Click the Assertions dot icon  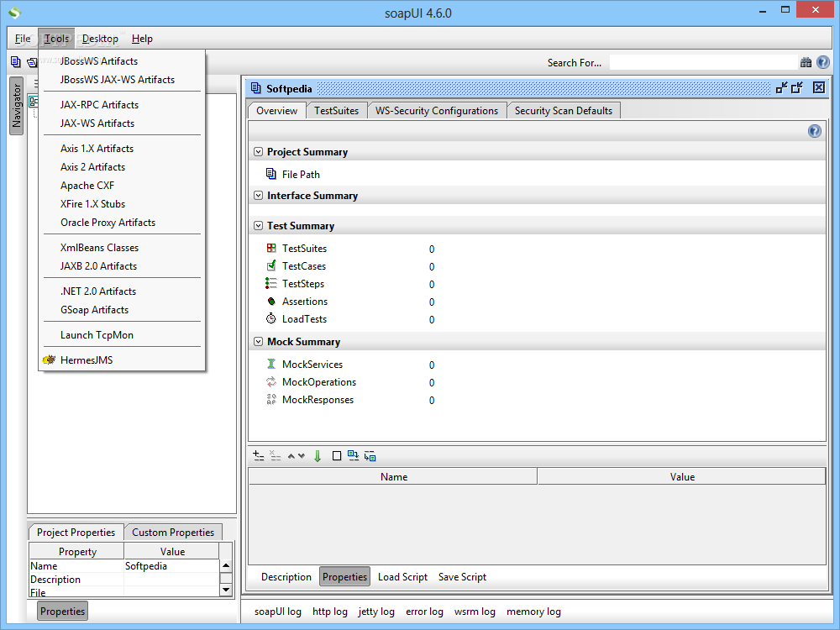[x=271, y=301]
